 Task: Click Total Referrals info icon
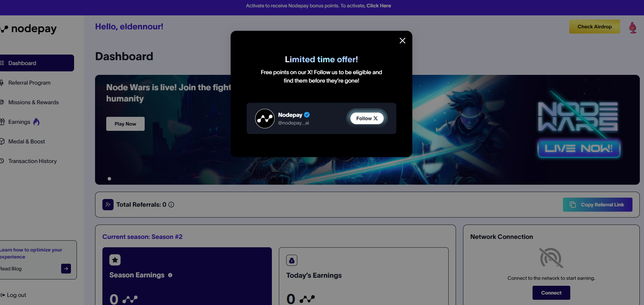click(x=171, y=205)
